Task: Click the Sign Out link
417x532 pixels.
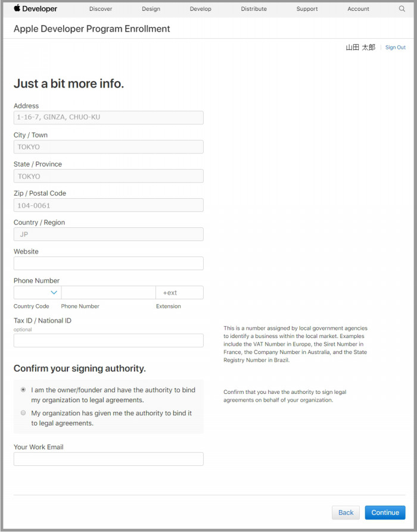Action: [x=396, y=48]
